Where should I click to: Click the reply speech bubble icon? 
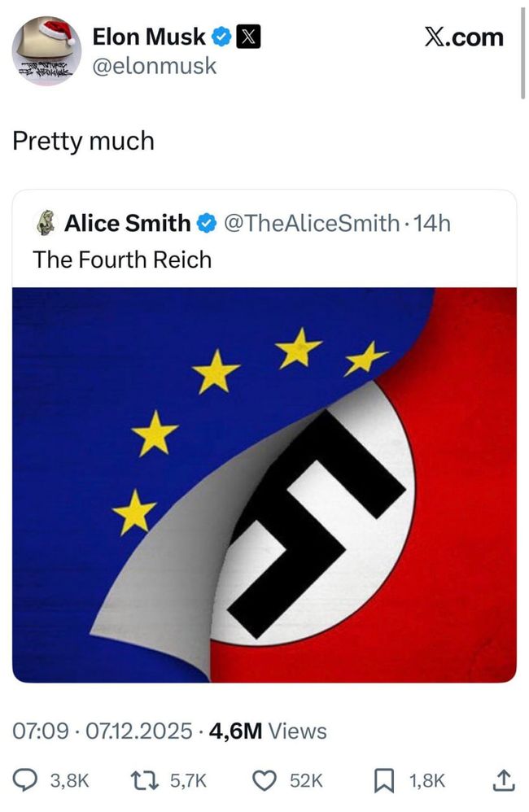[28, 781]
